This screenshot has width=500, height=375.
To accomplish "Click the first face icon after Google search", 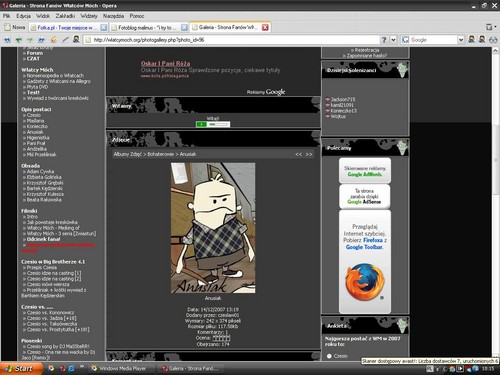I will click(x=471, y=39).
